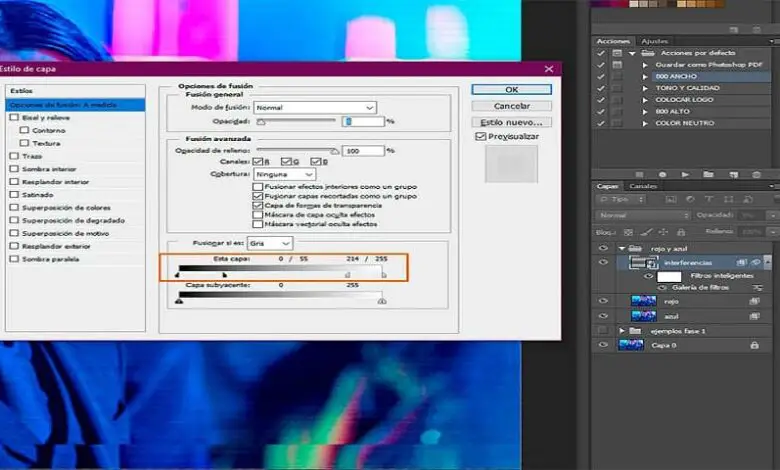Hide the interferencias layer with its eye icon
The height and width of the screenshot is (470, 780).
tap(603, 262)
